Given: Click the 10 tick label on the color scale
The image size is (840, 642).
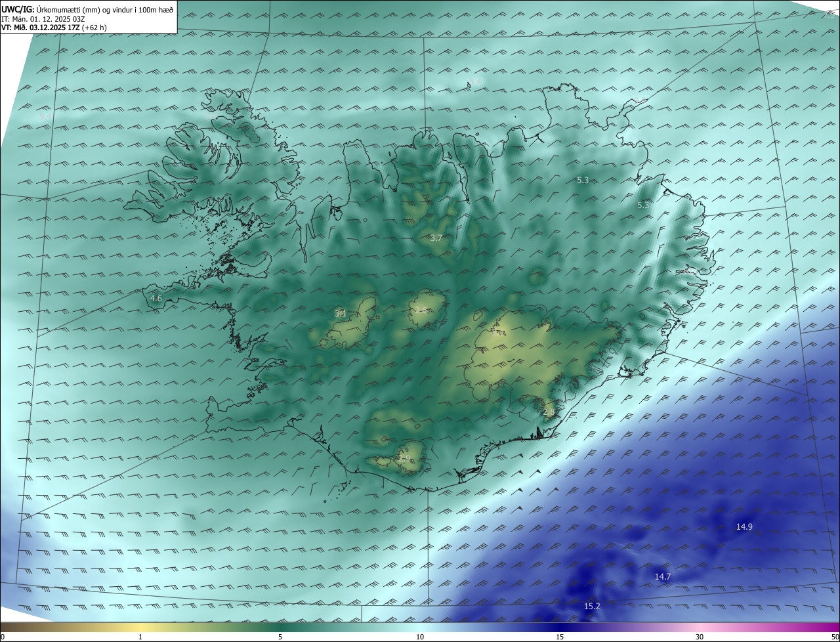Looking at the screenshot, I should point(420,637).
